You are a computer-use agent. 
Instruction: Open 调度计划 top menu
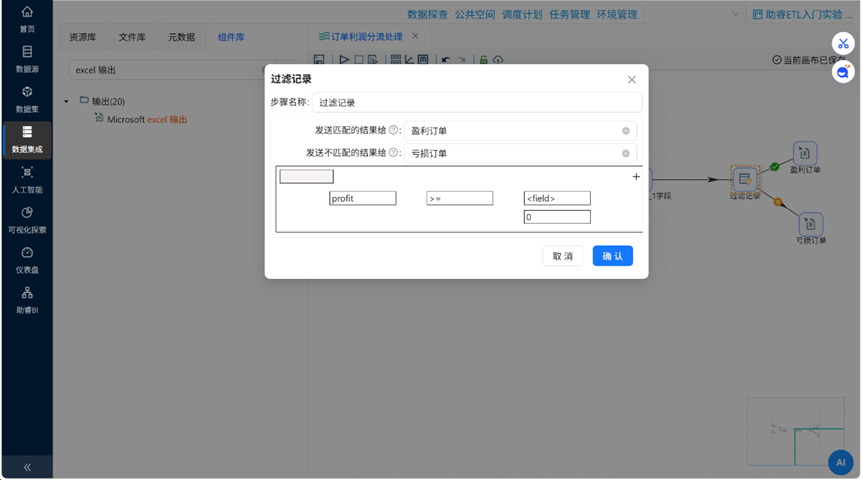coord(522,14)
